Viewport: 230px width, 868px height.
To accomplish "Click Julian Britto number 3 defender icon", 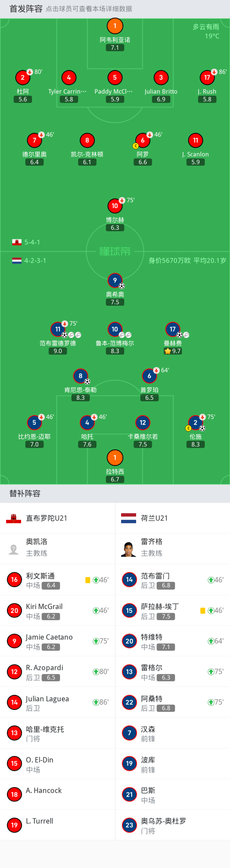I will (x=161, y=77).
